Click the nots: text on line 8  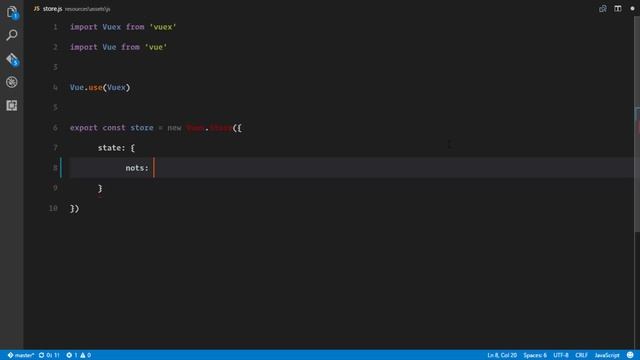pyautogui.click(x=137, y=168)
